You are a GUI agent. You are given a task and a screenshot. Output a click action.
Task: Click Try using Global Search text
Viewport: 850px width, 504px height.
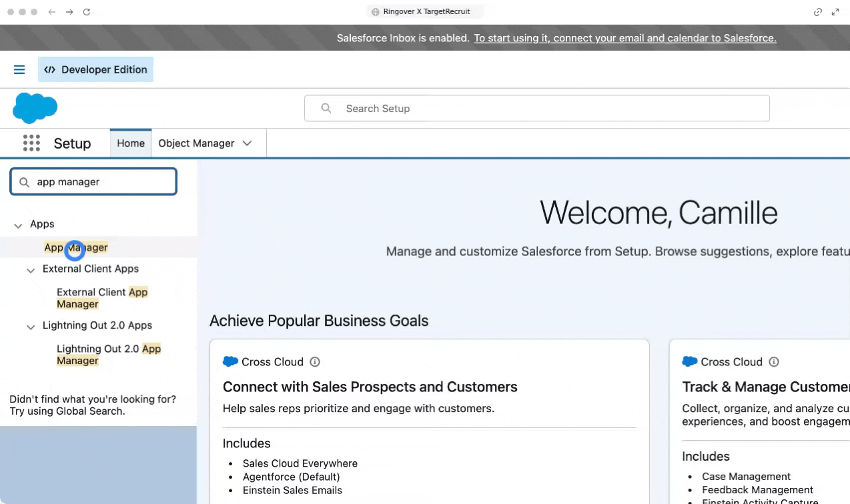click(67, 411)
